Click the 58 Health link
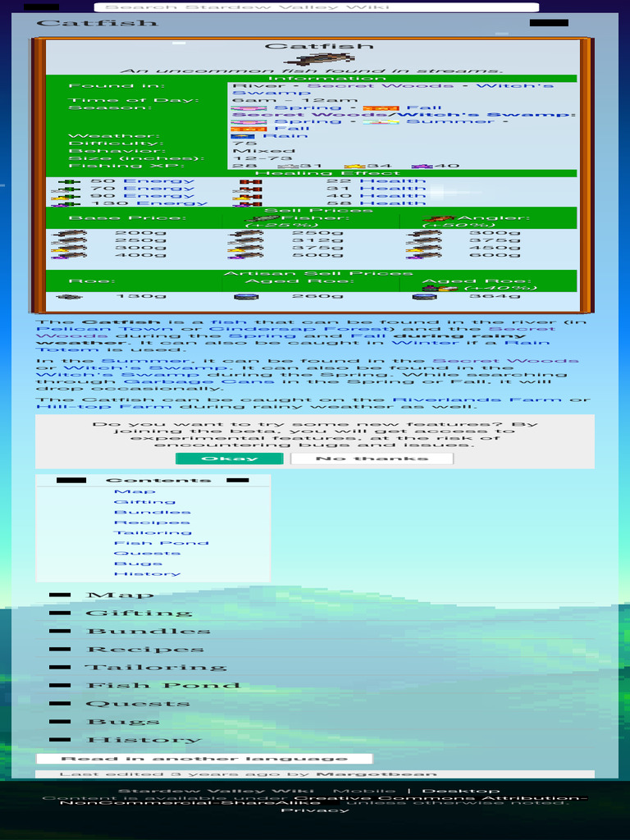The height and width of the screenshot is (840, 630). (393, 203)
